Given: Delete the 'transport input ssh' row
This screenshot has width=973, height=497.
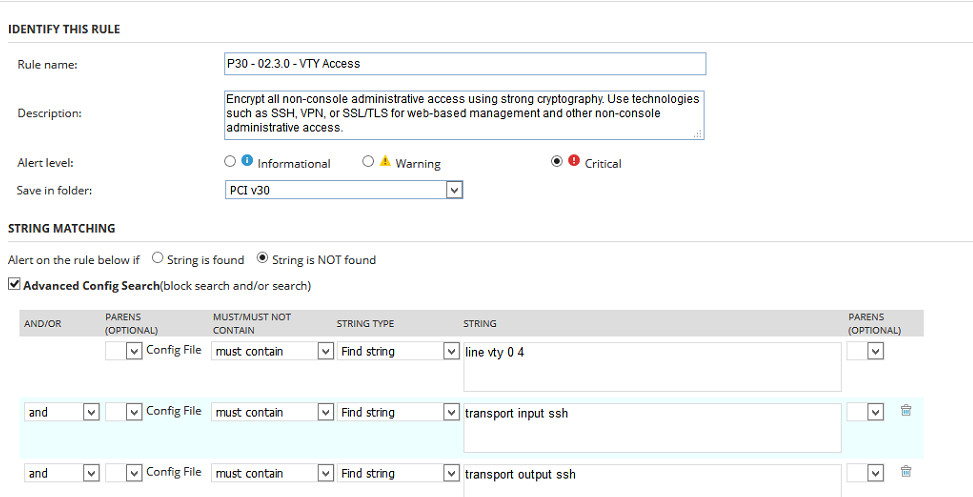Looking at the screenshot, I should [905, 411].
